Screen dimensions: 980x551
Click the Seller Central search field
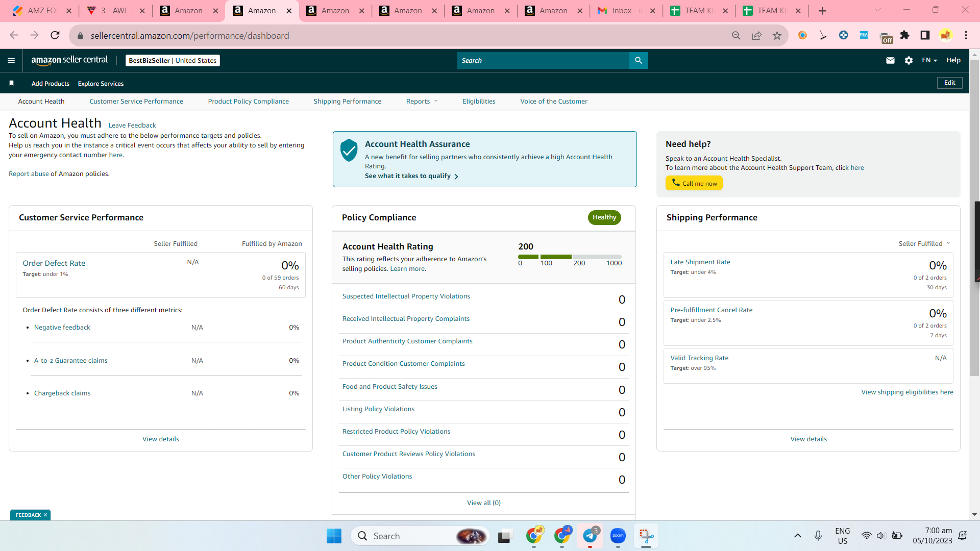click(543, 60)
